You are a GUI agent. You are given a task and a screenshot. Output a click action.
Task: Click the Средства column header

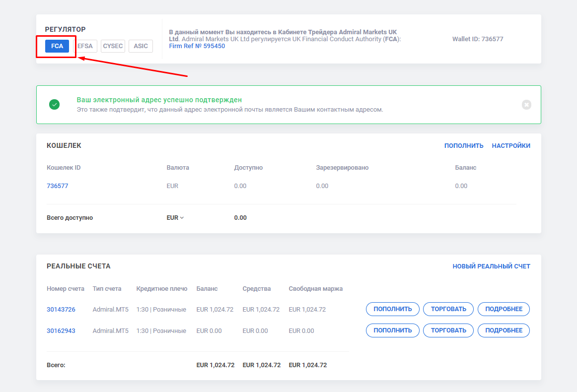coord(257,289)
